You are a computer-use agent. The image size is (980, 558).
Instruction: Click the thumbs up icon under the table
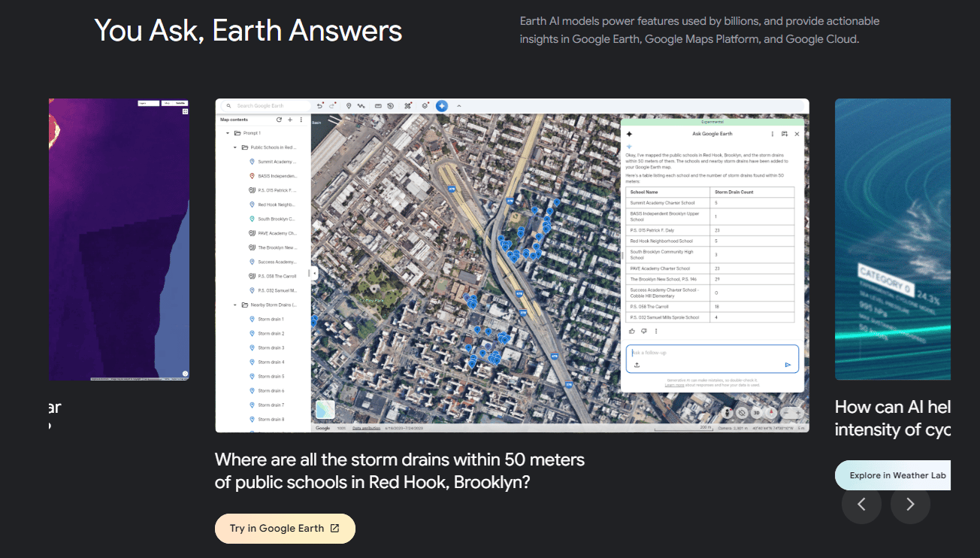pos(632,331)
